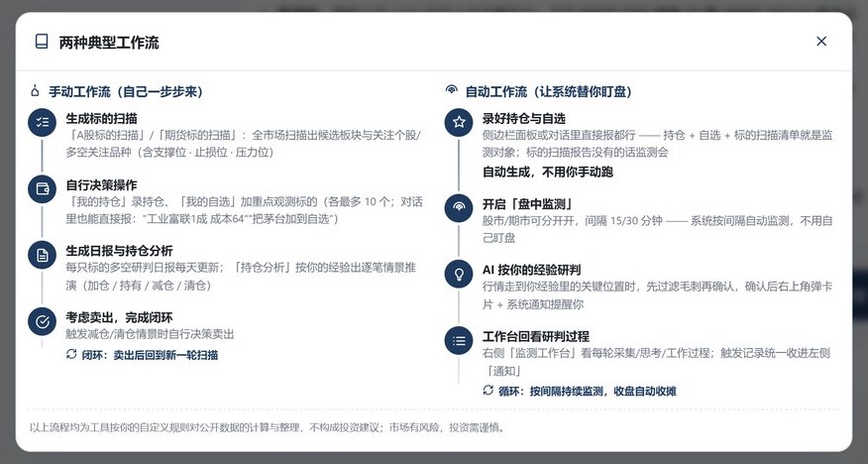868x464 pixels.
Task: Click the 工作台回看研判过程 step title
Action: [536, 336]
